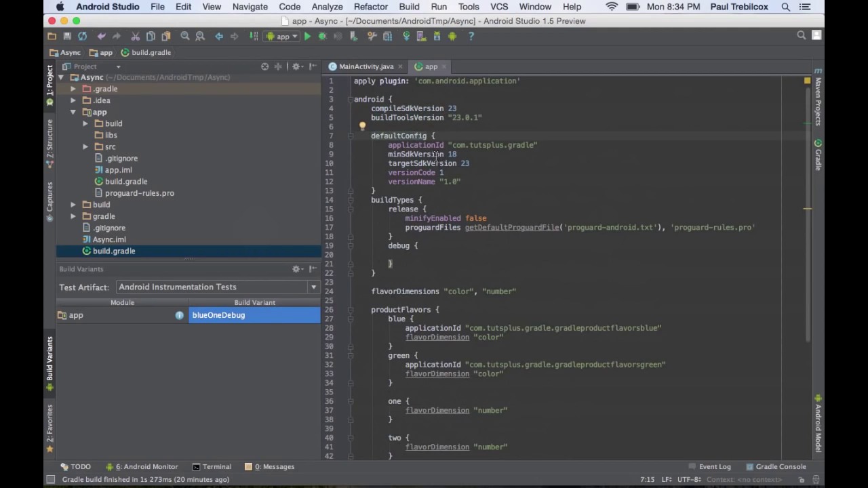Expand the .idea folder

click(x=73, y=100)
